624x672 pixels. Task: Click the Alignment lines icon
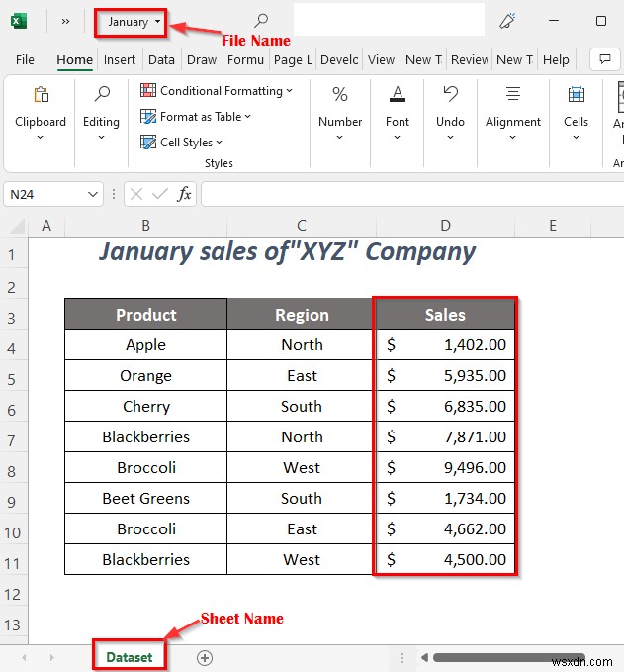coord(513,93)
